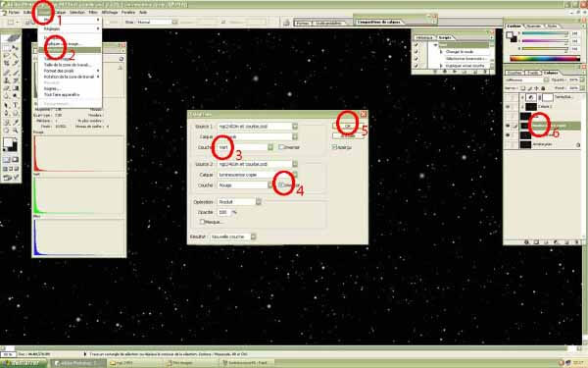The image size is (588, 368).
Task: Toggle Inverser checkbox for Source 2
Action: tap(281, 185)
